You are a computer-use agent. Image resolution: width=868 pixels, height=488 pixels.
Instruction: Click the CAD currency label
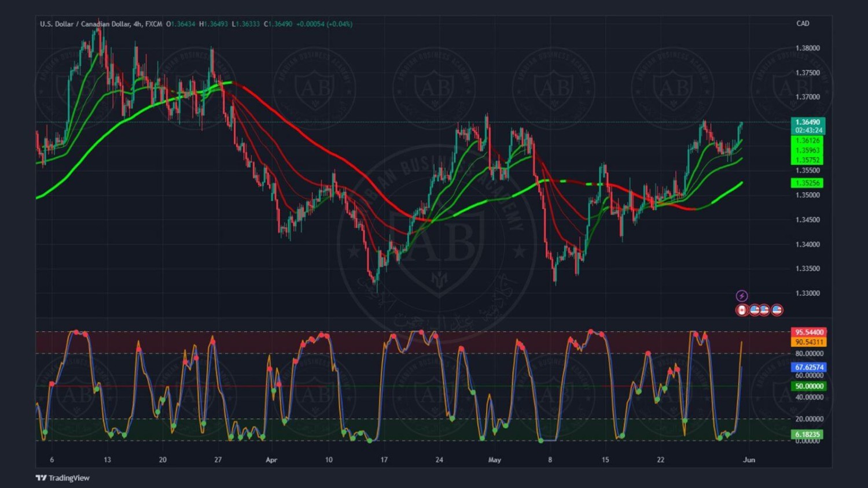coord(803,24)
